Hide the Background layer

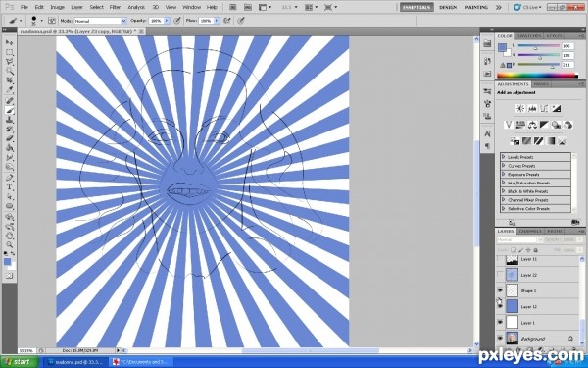coord(500,338)
